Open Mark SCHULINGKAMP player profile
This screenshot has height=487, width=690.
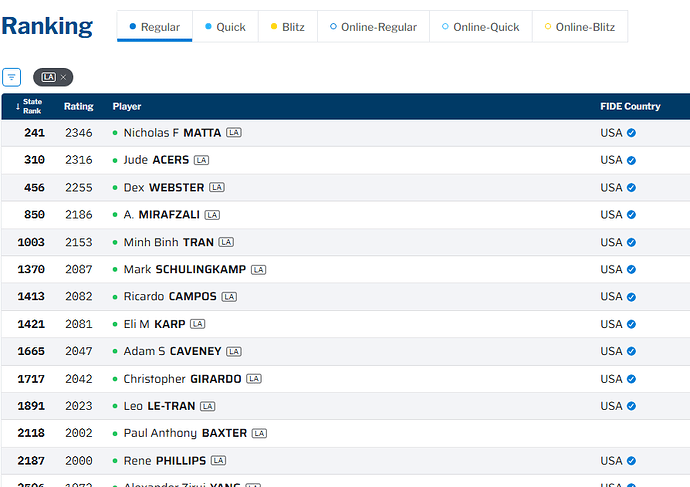click(185, 269)
